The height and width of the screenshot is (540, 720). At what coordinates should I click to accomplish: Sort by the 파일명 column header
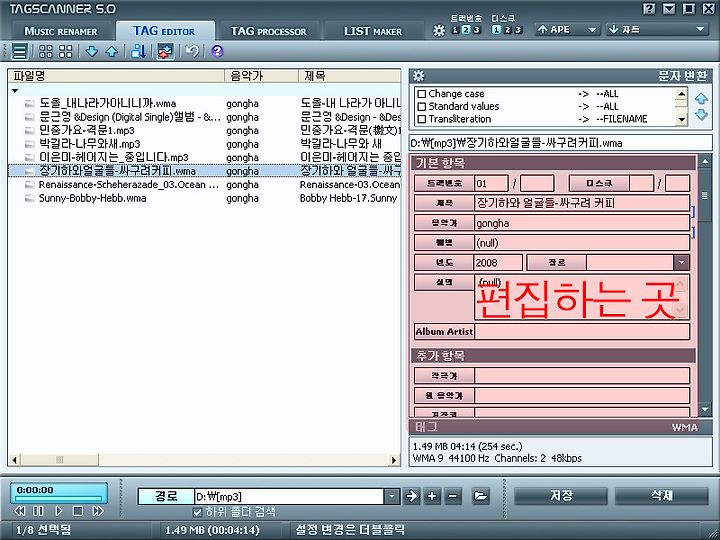[x=116, y=76]
